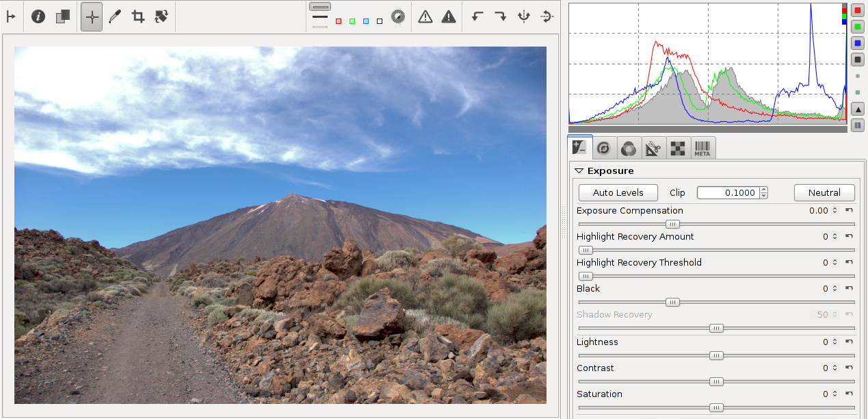Screen dimensions: 868x419
Task: Rotate image left
Action: pyautogui.click(x=478, y=16)
